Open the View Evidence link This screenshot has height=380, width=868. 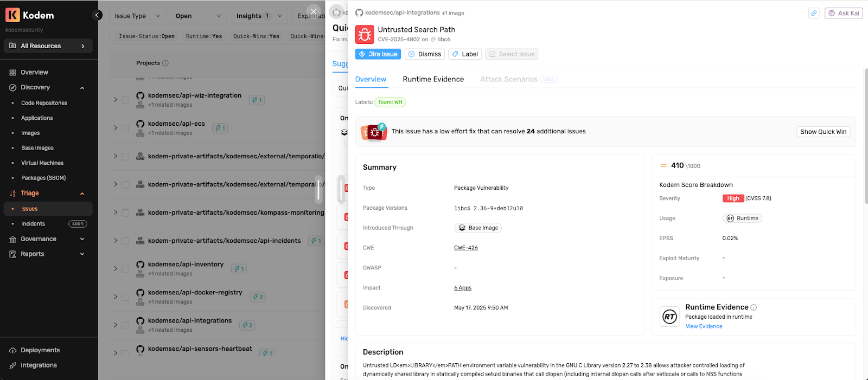704,326
